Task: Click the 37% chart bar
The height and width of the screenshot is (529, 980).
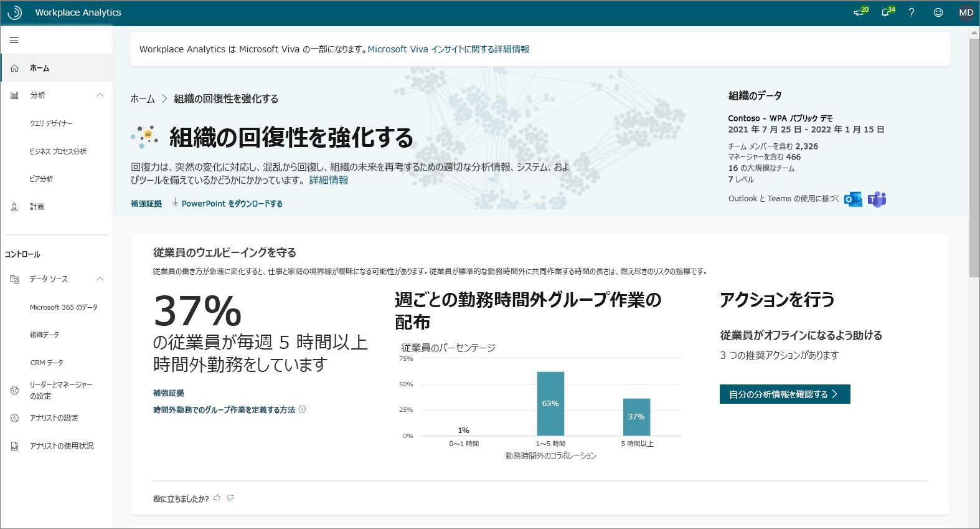Action: (636, 417)
